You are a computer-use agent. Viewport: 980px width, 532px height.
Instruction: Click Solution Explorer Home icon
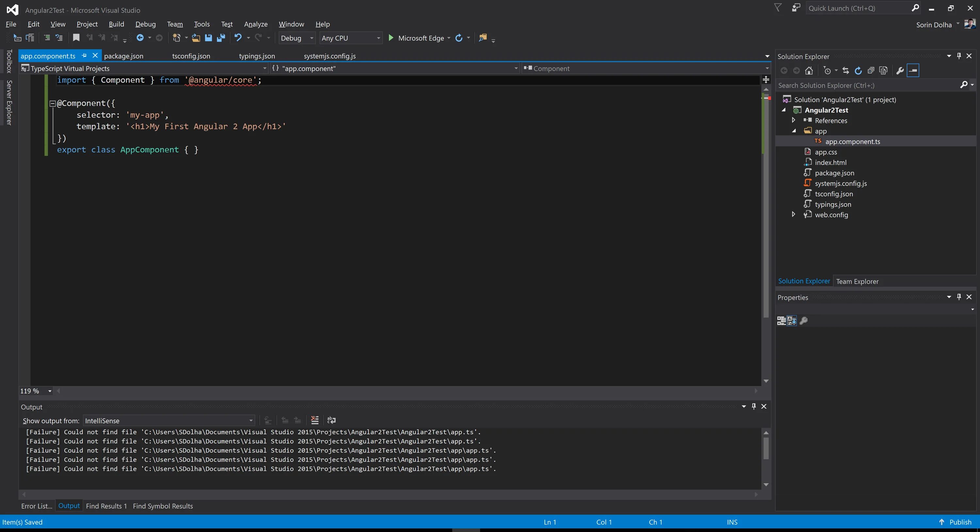tap(809, 71)
